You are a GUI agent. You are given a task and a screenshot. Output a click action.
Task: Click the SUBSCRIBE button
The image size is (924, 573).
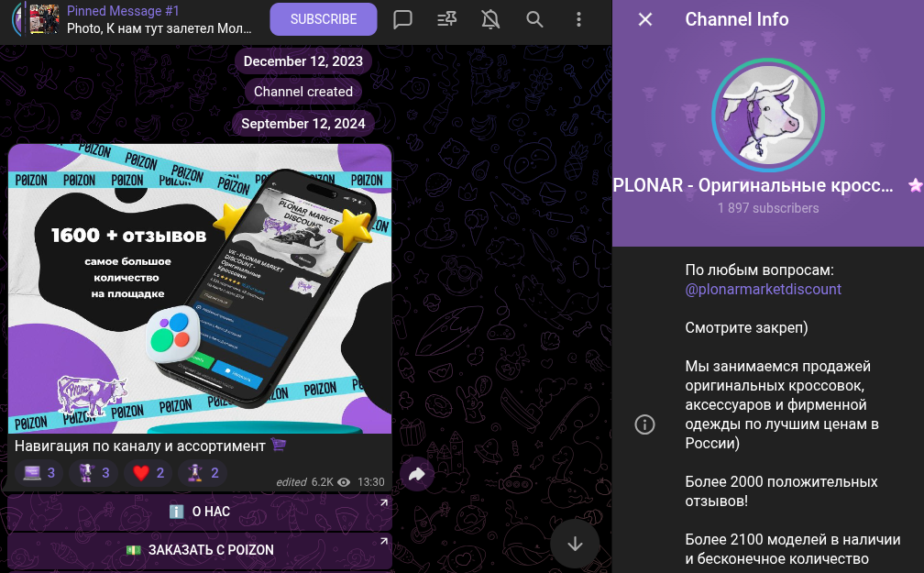coord(324,19)
